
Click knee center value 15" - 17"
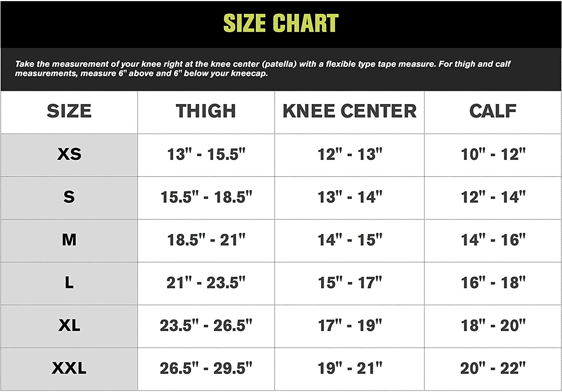350,282
